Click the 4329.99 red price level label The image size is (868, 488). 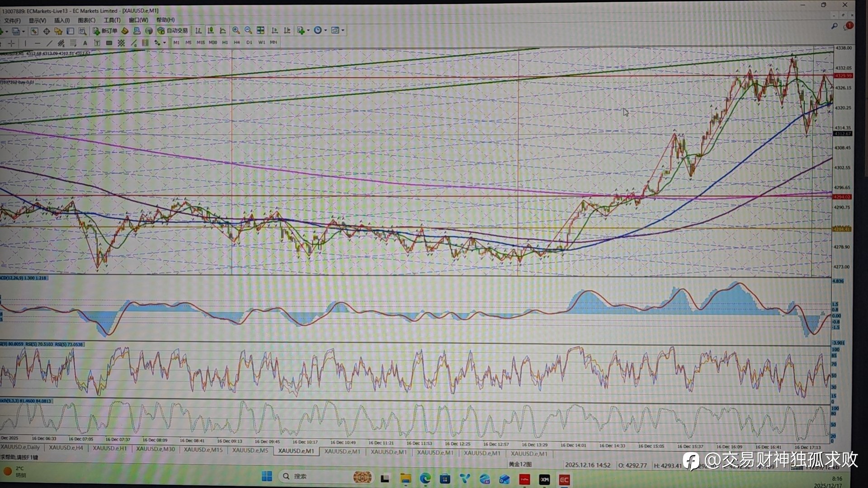click(x=843, y=76)
